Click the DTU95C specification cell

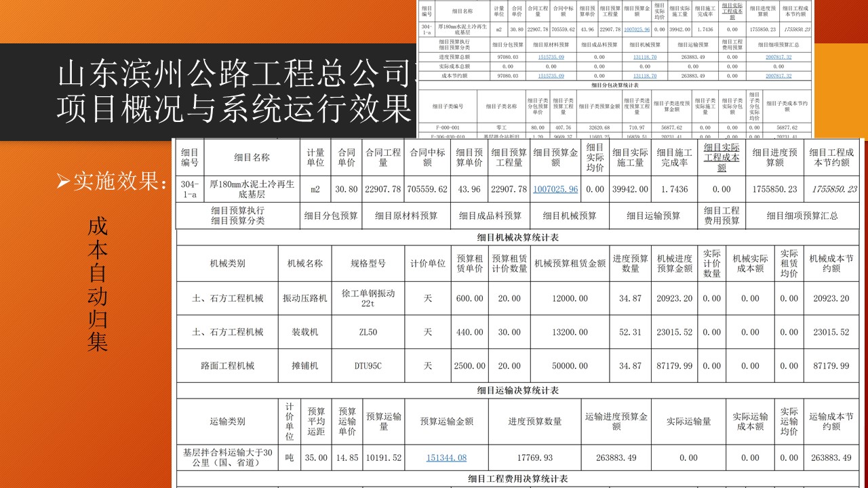point(368,366)
